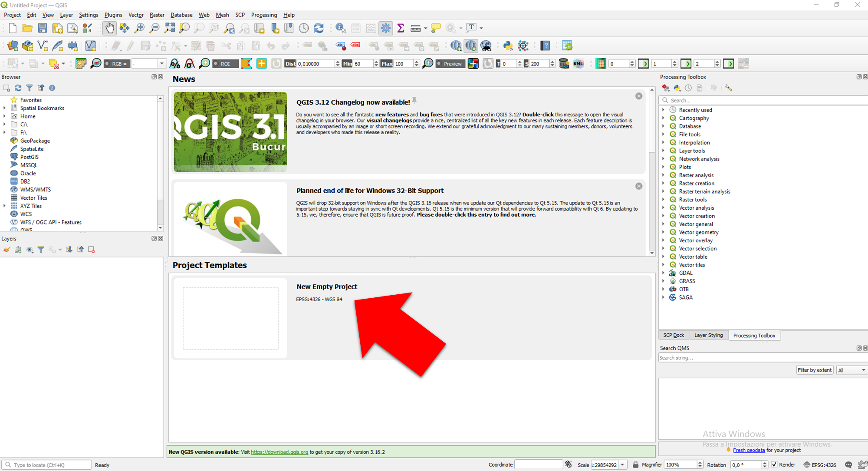868x471 pixels.
Task: Click the Zoom Out magnifier tool
Action: [x=155, y=28]
